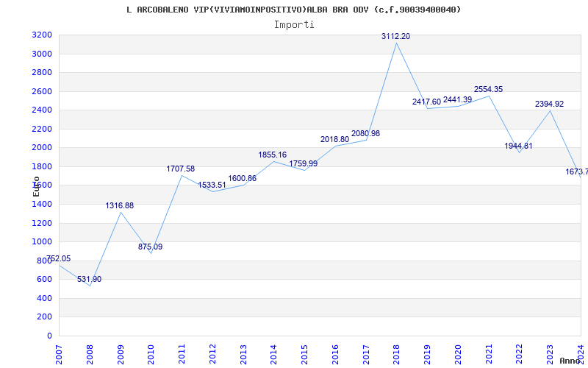
Task: Click the 2200 y-axis value
Action: (x=42, y=130)
